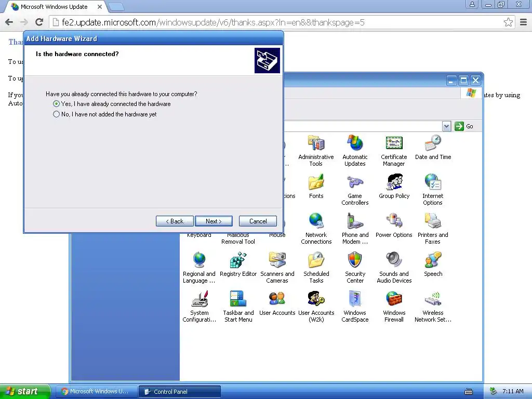Open Internet Options icon

click(433, 182)
